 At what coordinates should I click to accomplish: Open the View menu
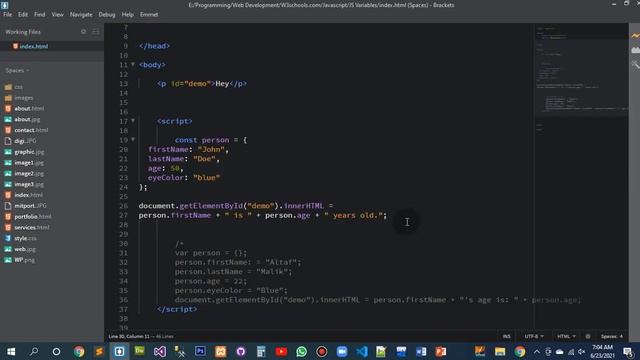(x=57, y=14)
